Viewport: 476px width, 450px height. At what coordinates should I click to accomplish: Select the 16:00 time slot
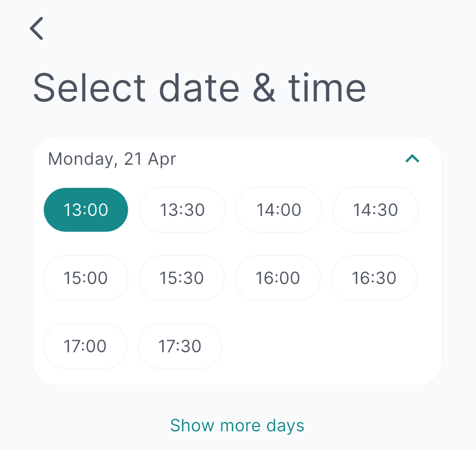(x=278, y=278)
